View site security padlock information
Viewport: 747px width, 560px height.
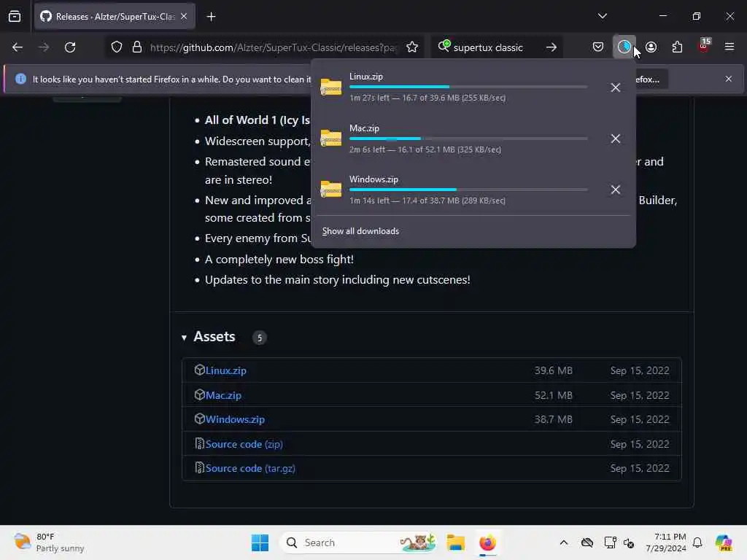(x=137, y=47)
